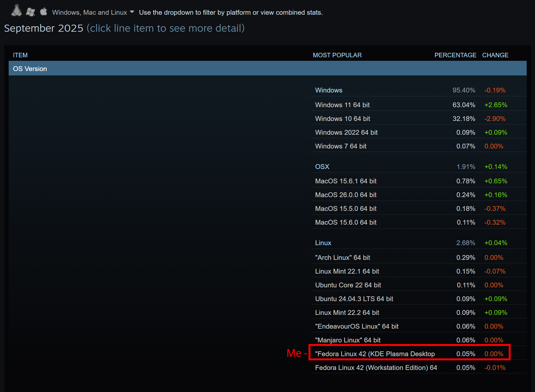Click the MOST POPULAR column header
The height and width of the screenshot is (392, 535).
(337, 55)
